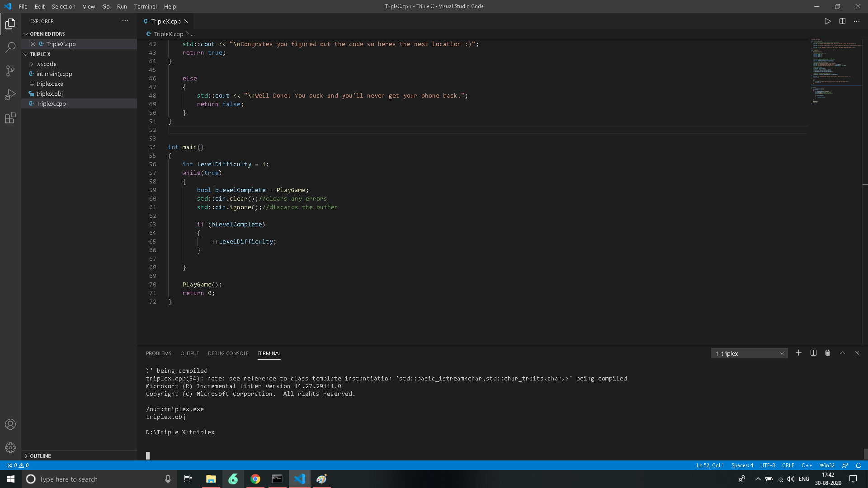Open Google Chrome from the taskbar
Viewport: 868px width, 488px height.
tap(255, 479)
